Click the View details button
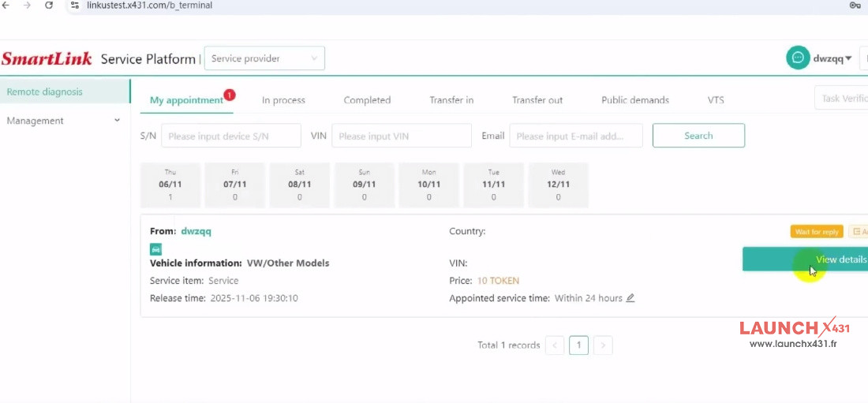Screen dimensions: 868x403 805,259
